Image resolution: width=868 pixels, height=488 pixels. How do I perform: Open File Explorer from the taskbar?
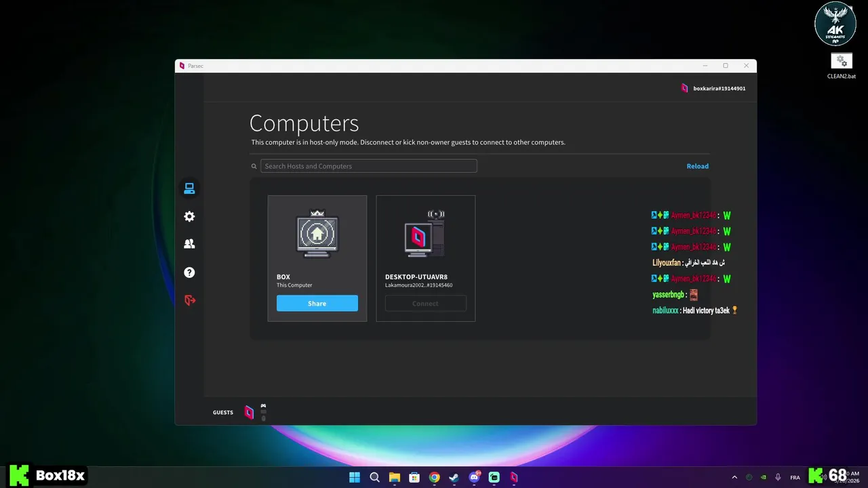[x=395, y=477]
